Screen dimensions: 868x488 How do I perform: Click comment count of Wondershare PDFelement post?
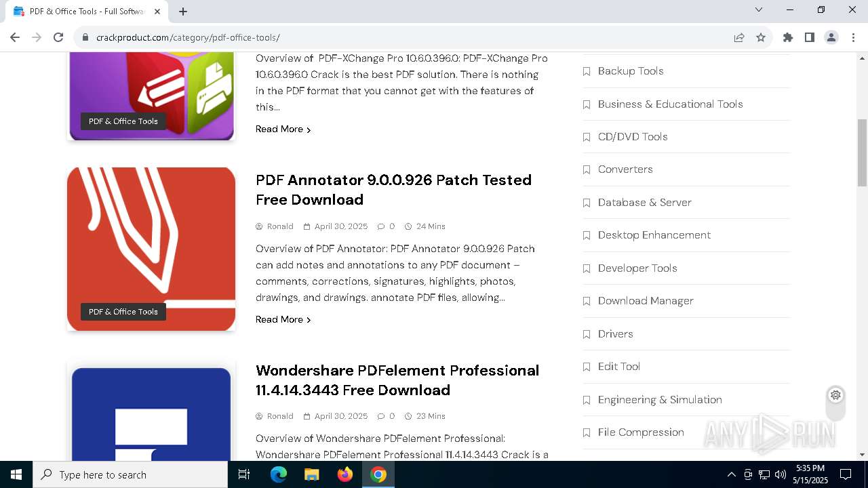(387, 416)
